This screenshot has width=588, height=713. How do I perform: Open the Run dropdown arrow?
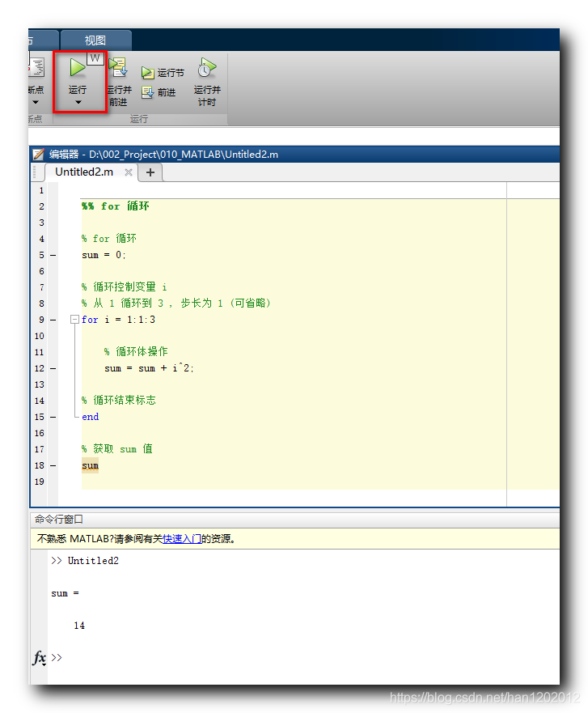click(78, 102)
